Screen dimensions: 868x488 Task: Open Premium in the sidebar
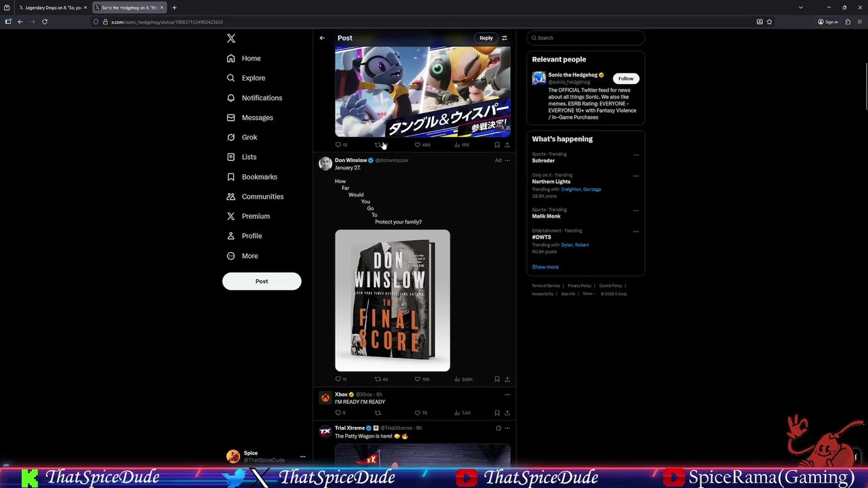[x=248, y=216]
